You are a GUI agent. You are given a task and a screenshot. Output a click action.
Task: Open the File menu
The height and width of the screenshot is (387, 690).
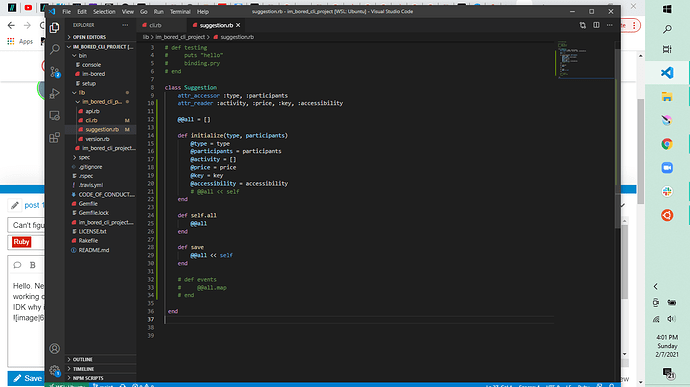(66, 11)
